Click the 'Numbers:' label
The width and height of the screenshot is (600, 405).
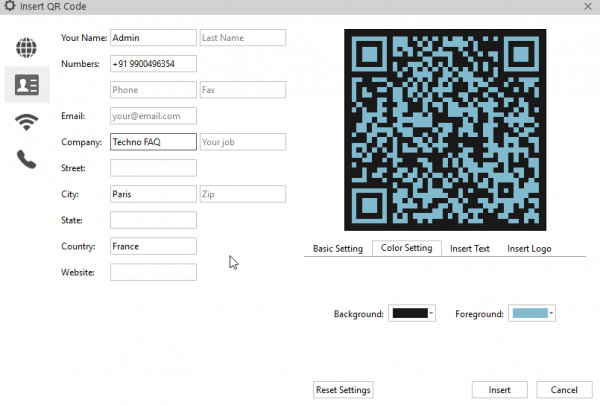80,64
